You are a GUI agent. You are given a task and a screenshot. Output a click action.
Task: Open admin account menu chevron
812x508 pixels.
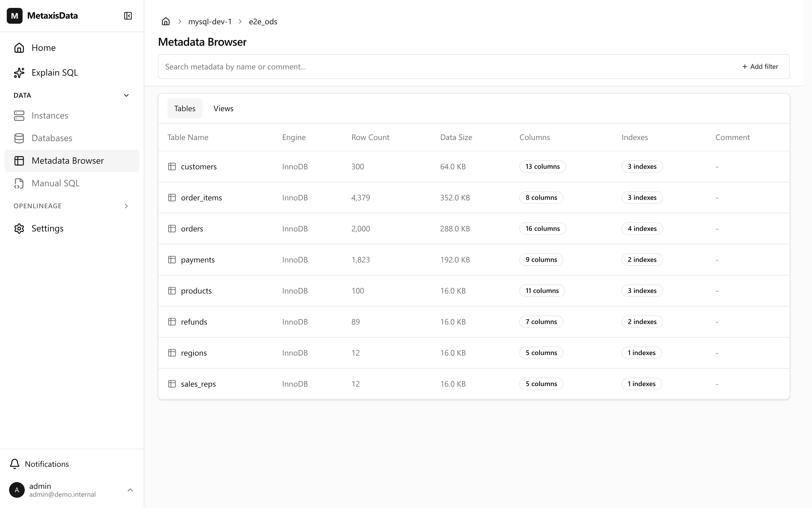click(x=130, y=490)
